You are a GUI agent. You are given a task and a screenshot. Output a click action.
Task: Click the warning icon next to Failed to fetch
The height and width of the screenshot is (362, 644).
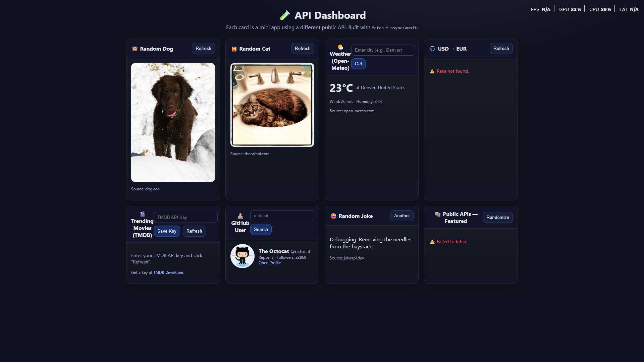[x=432, y=242]
